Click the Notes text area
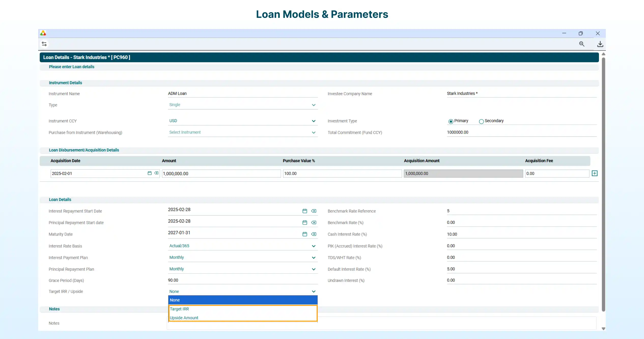 point(381,323)
